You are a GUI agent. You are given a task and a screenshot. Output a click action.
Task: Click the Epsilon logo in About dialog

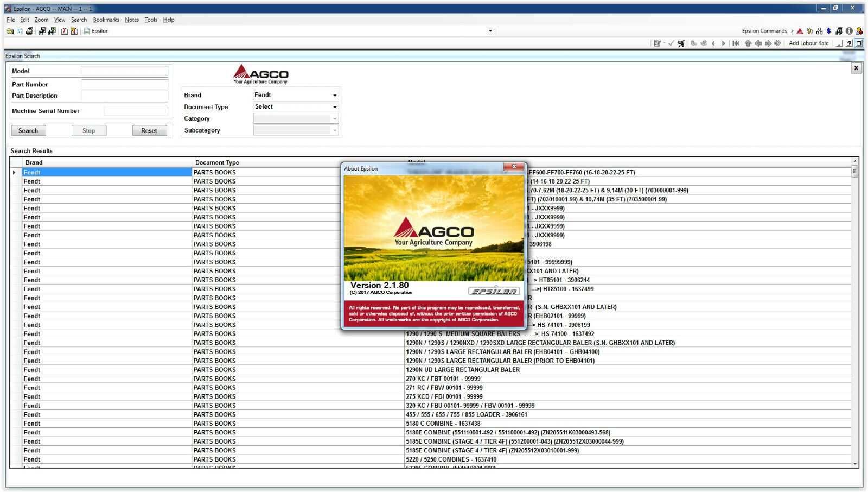[x=494, y=291]
